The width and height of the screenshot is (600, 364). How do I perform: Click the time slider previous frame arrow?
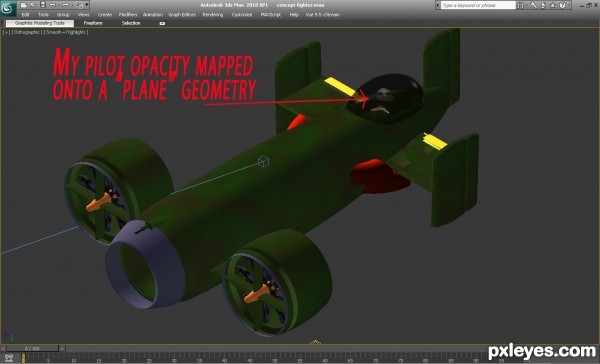click(x=3, y=349)
